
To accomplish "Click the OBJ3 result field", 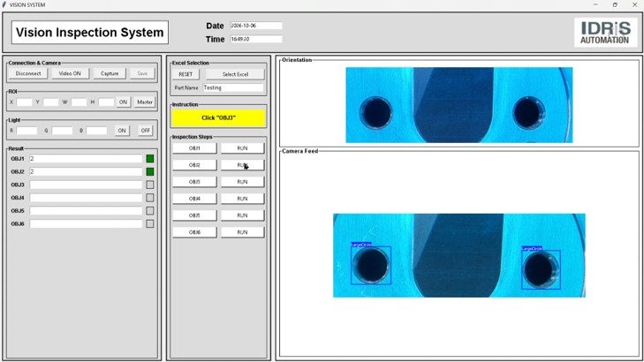I will pyautogui.click(x=86, y=185).
